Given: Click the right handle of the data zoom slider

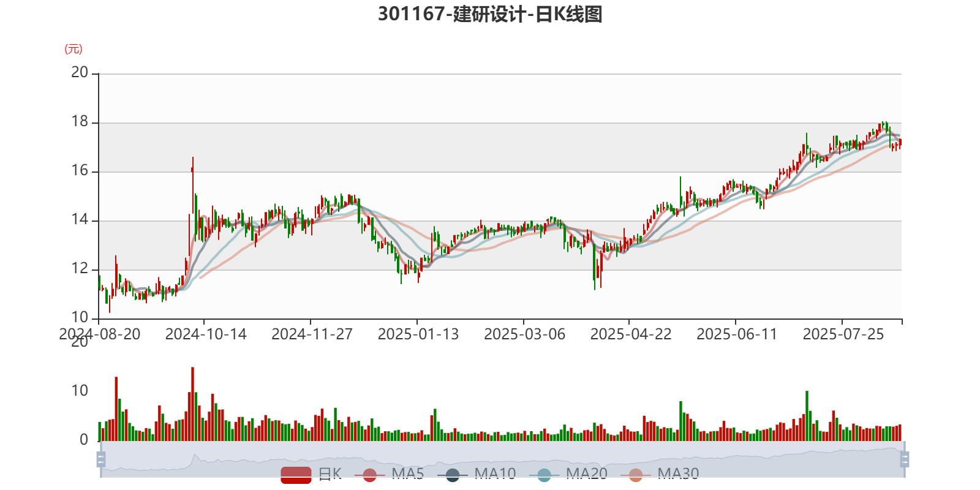Looking at the screenshot, I should pyautogui.click(x=905, y=459).
